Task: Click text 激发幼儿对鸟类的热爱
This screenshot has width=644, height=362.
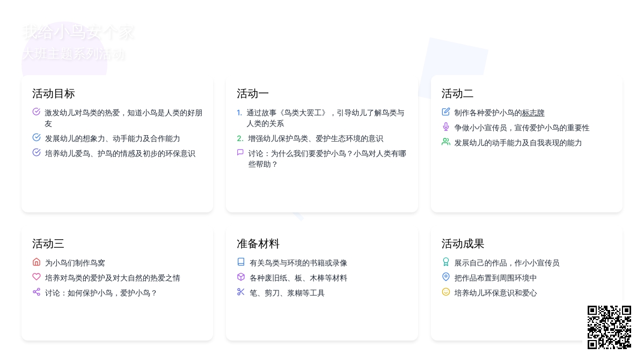Action: click(x=124, y=118)
